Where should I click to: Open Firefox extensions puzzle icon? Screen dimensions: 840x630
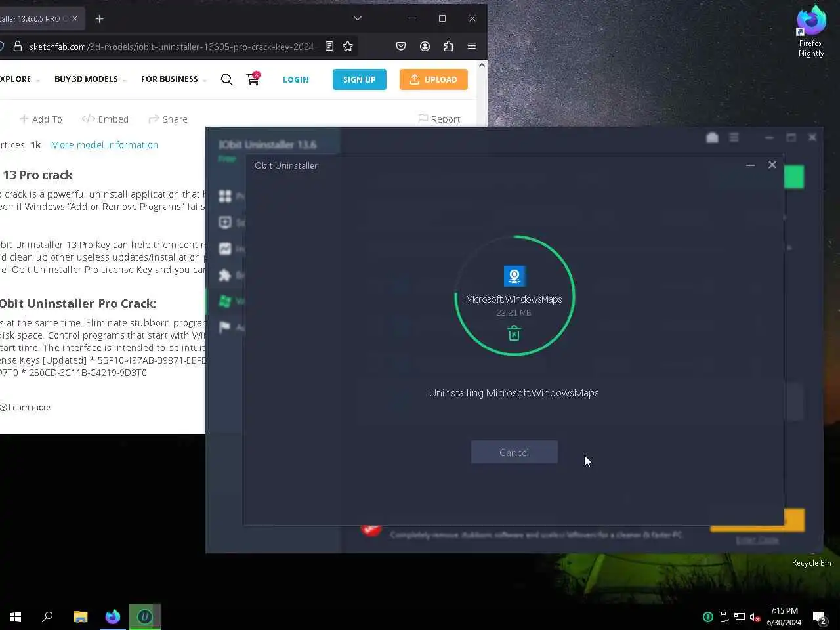coord(448,46)
